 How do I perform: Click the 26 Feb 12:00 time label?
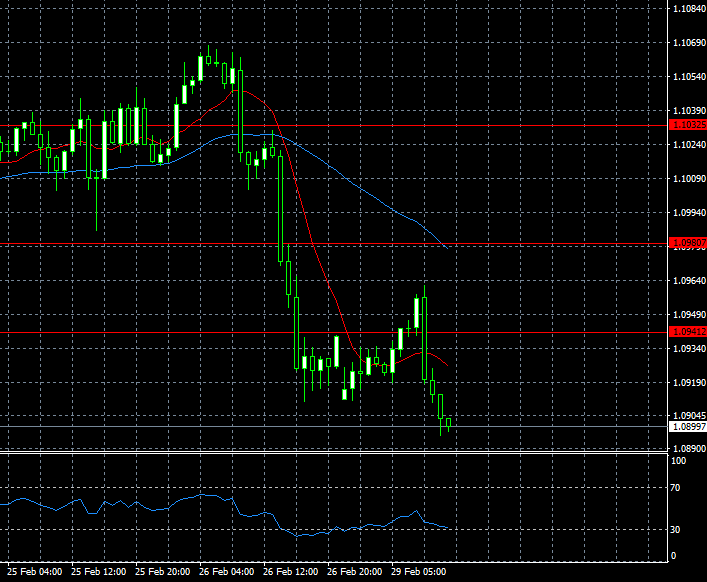click(291, 572)
